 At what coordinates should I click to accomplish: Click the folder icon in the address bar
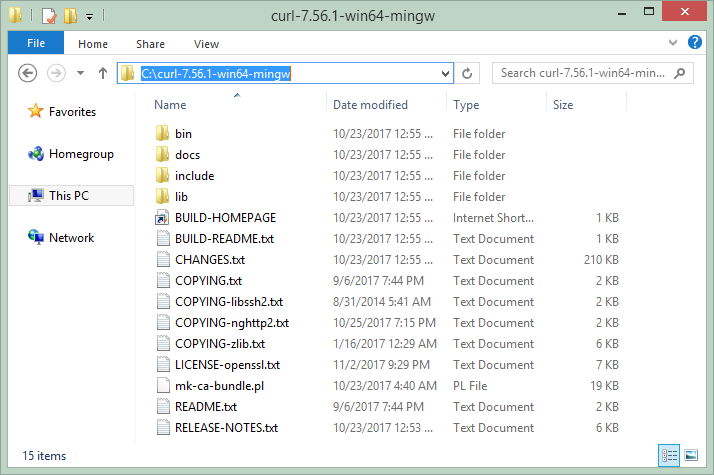tap(128, 73)
